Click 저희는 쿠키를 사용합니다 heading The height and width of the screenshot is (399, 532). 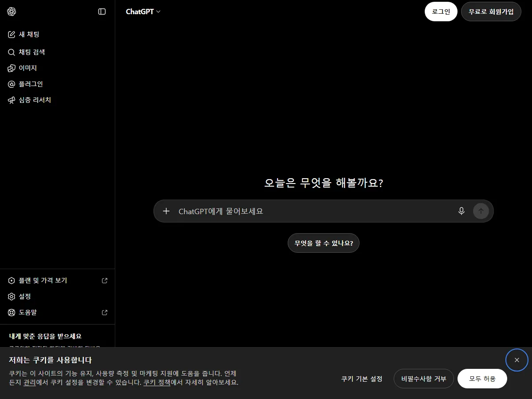pyautogui.click(x=50, y=360)
